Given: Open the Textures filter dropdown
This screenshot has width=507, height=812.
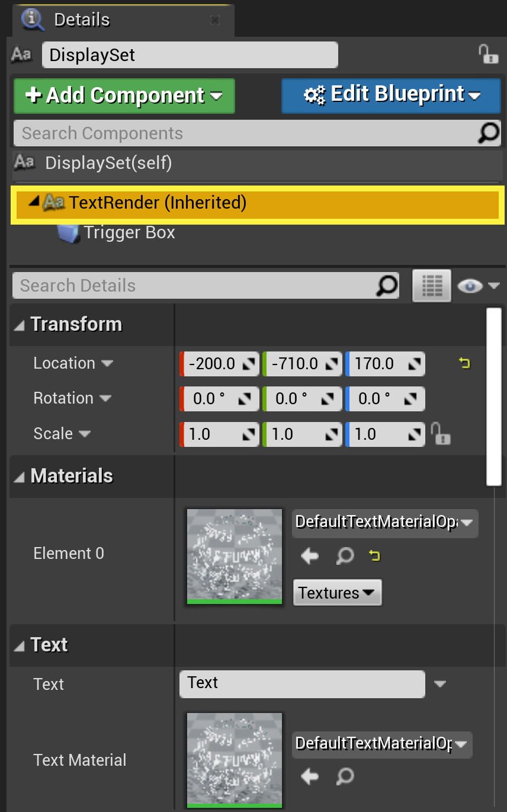Looking at the screenshot, I should 337,592.
